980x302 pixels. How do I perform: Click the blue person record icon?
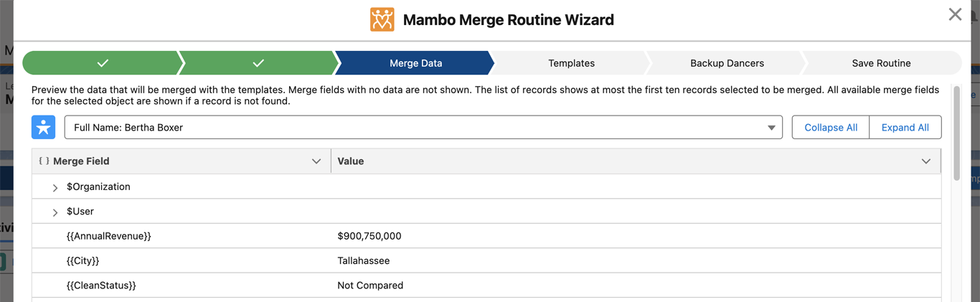tap(44, 128)
